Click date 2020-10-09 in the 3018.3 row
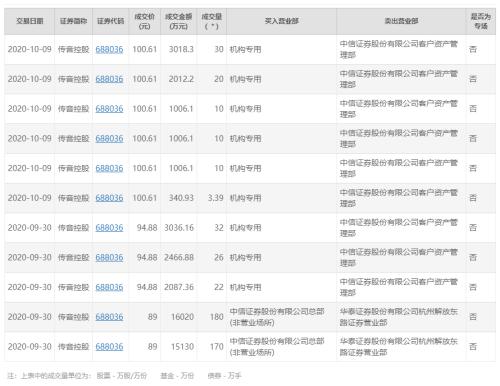500x386 pixels. tap(30, 49)
